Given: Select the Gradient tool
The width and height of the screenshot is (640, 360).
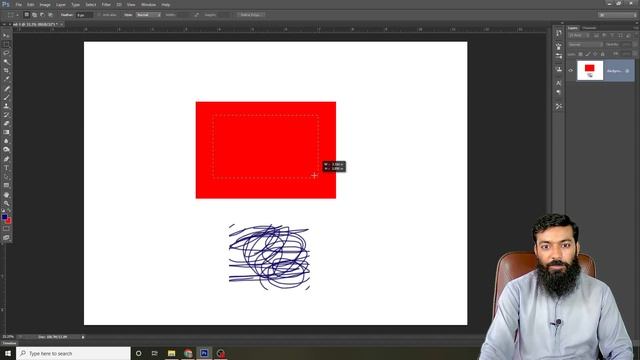Looking at the screenshot, I should (6, 132).
